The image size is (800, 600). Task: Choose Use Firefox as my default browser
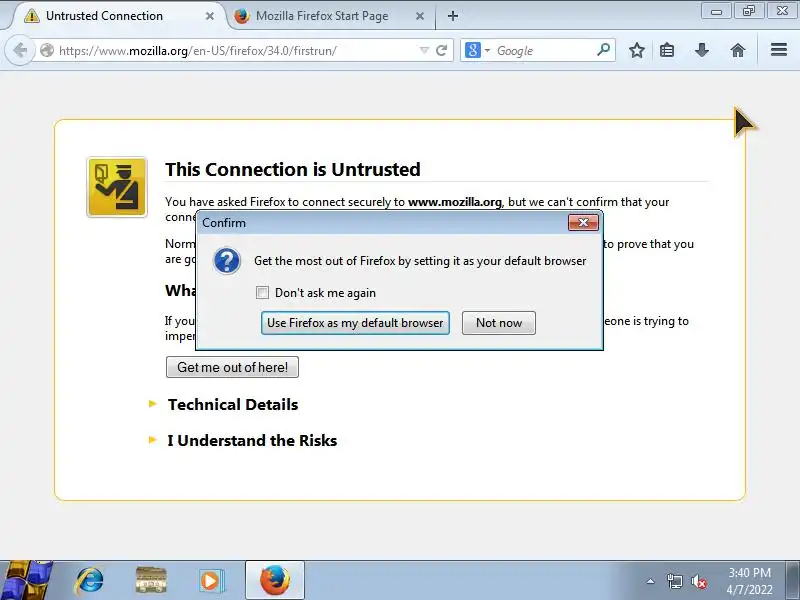(355, 323)
